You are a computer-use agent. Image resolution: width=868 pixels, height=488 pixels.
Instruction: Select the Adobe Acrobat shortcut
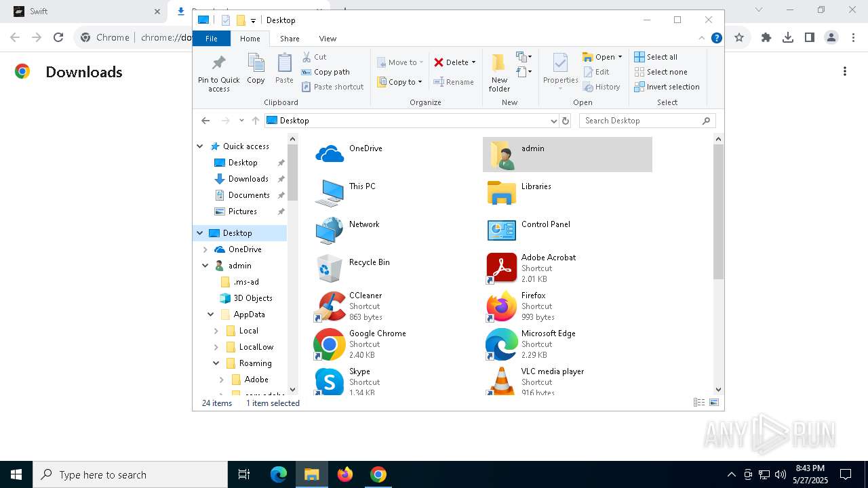[x=568, y=268]
